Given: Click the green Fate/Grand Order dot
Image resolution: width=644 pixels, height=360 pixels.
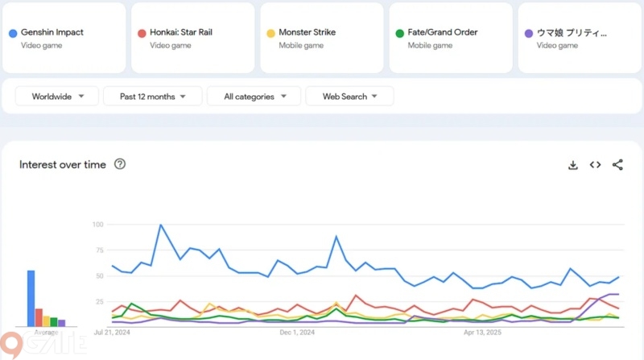Looking at the screenshot, I should click(x=399, y=33).
